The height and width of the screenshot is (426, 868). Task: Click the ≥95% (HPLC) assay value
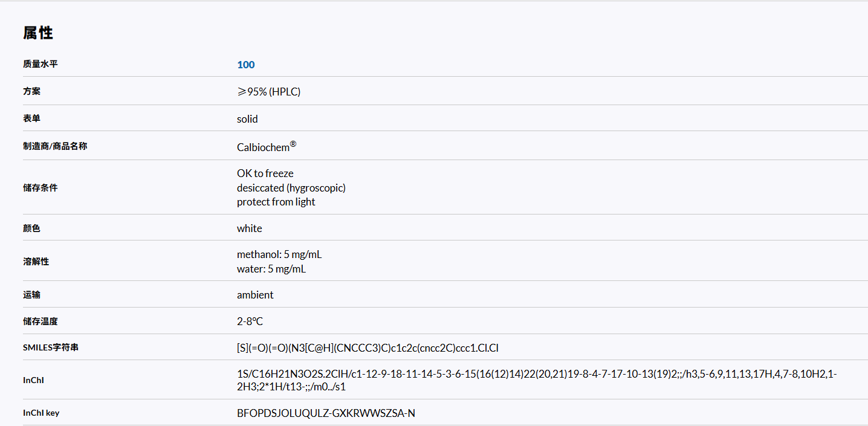(268, 92)
